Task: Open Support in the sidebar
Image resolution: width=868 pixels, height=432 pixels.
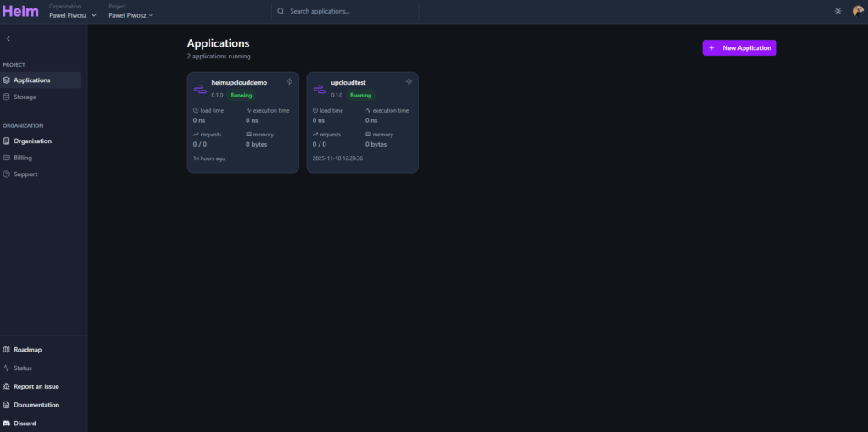Action: (x=41, y=174)
